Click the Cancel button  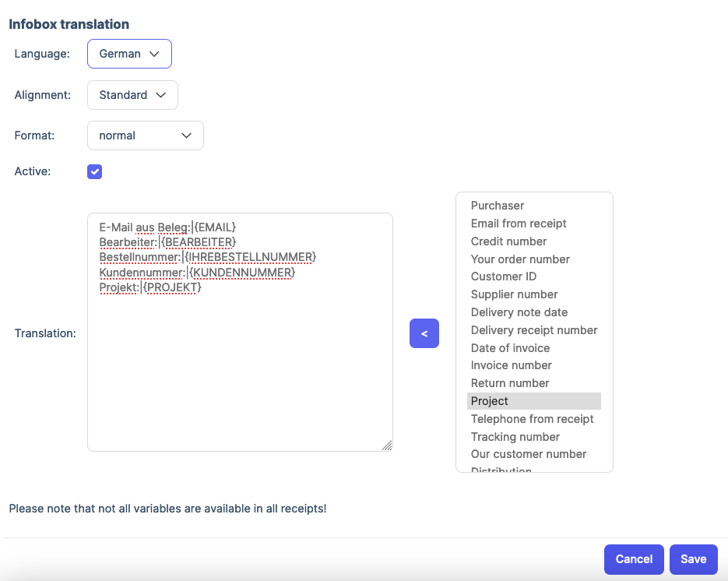(634, 559)
